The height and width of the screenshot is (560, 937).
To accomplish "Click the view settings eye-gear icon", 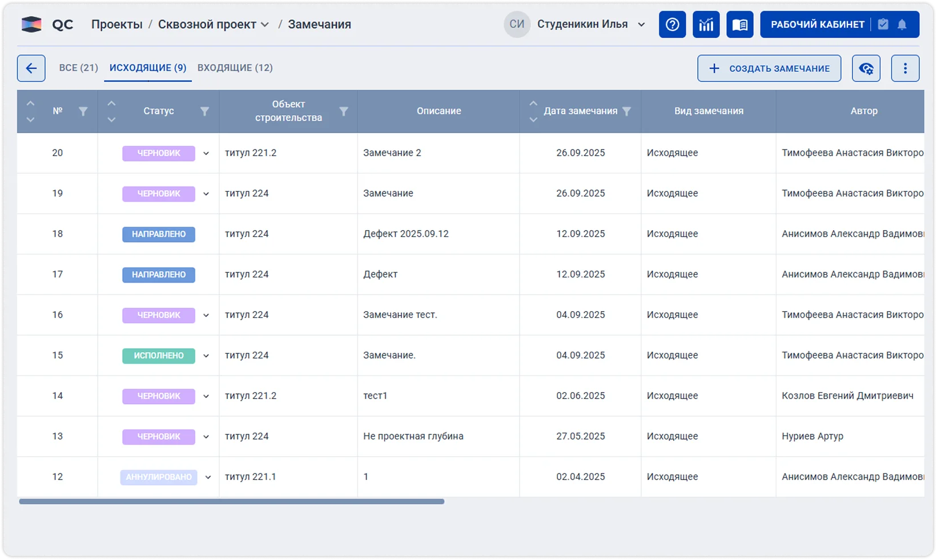I will 866,69.
